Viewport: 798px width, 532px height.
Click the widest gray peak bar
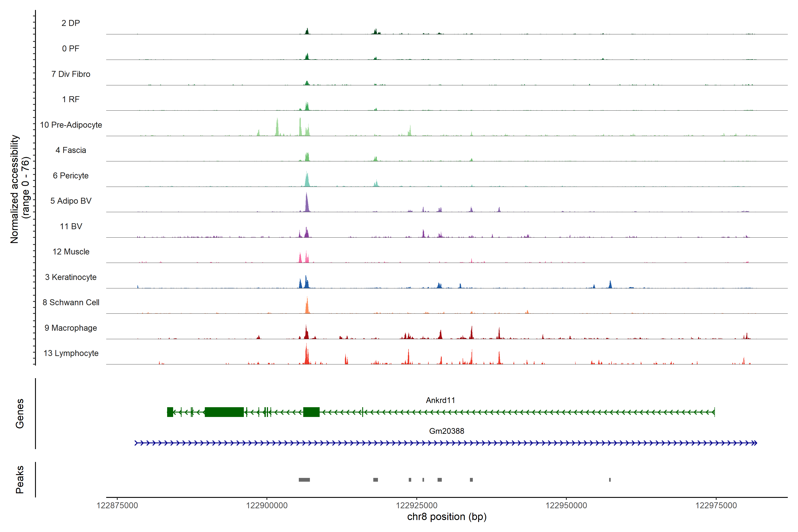tap(304, 480)
